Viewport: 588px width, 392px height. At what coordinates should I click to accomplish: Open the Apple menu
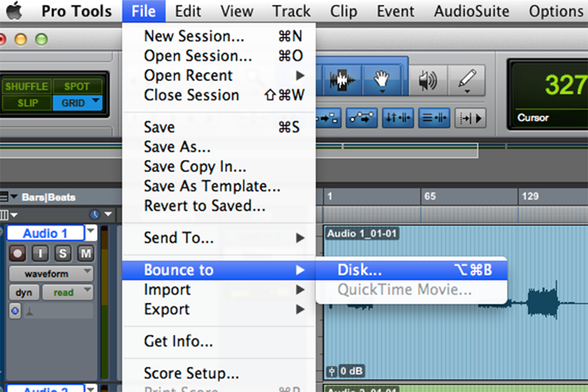[x=15, y=11]
